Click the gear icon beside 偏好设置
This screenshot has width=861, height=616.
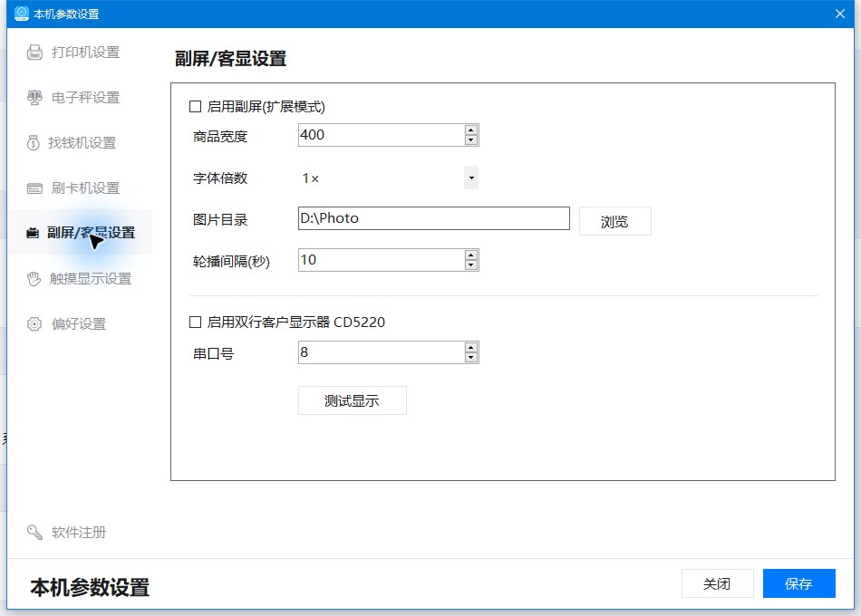(34, 324)
